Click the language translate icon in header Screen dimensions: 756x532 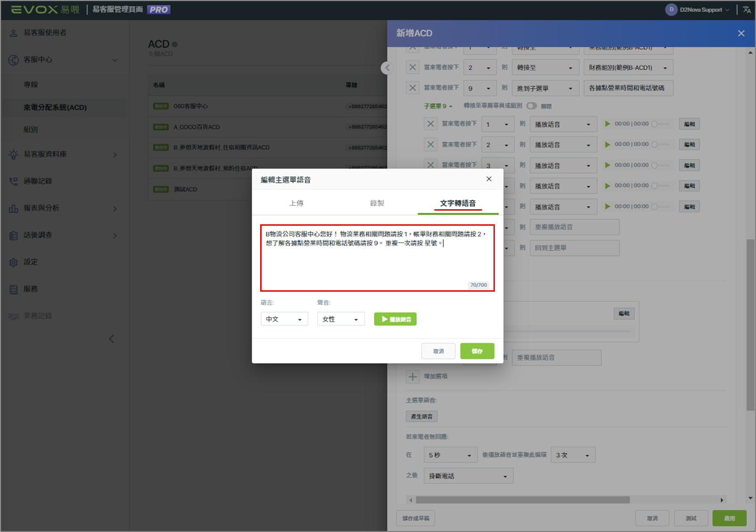pos(747,9)
